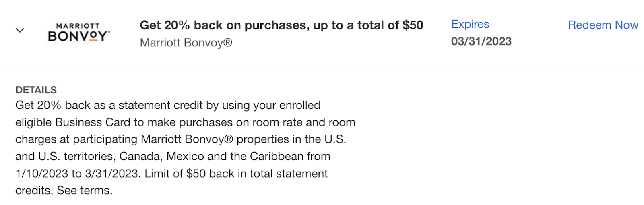644x205 pixels.
Task: Click the 1/10/2023 to 3/31/2023 date range
Action: coord(78,174)
